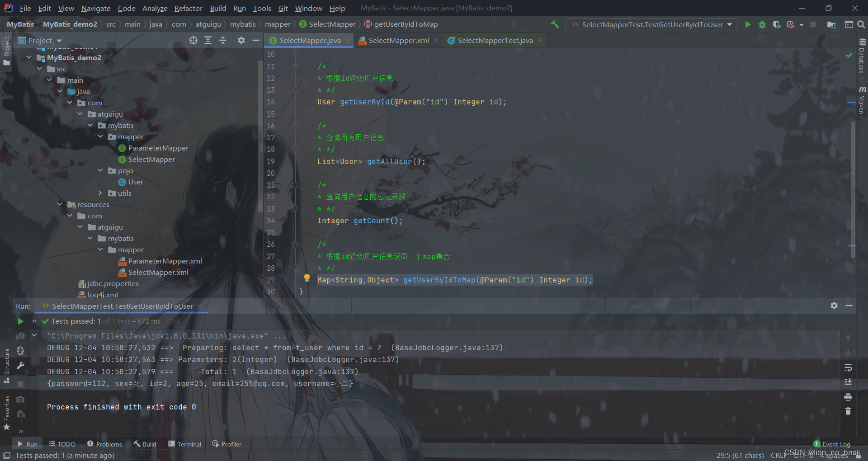
Task: Collapse the resources folder node
Action: pos(60,204)
